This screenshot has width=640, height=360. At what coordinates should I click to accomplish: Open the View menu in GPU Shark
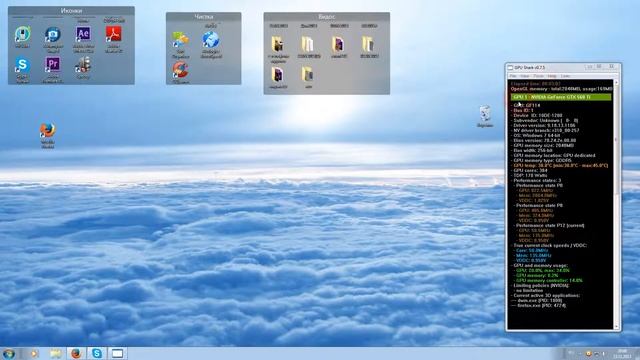click(524, 76)
